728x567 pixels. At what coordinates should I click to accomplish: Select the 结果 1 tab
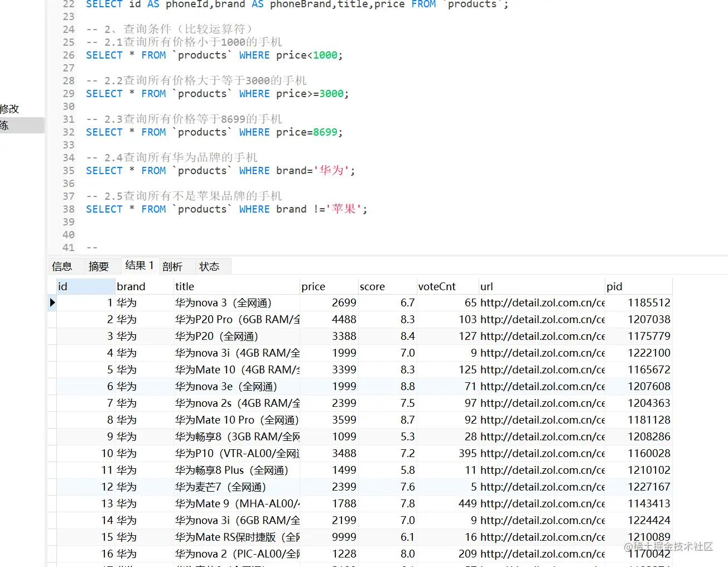pos(139,266)
